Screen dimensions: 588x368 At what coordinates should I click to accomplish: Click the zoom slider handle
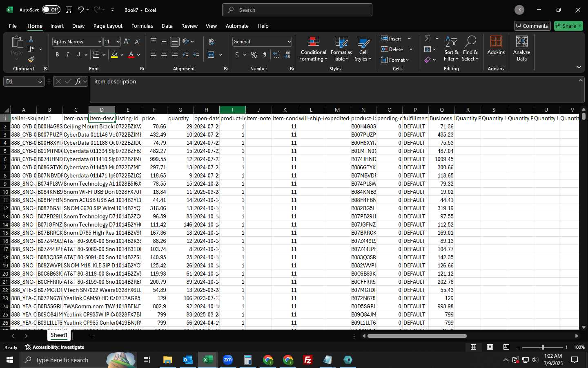click(x=543, y=347)
